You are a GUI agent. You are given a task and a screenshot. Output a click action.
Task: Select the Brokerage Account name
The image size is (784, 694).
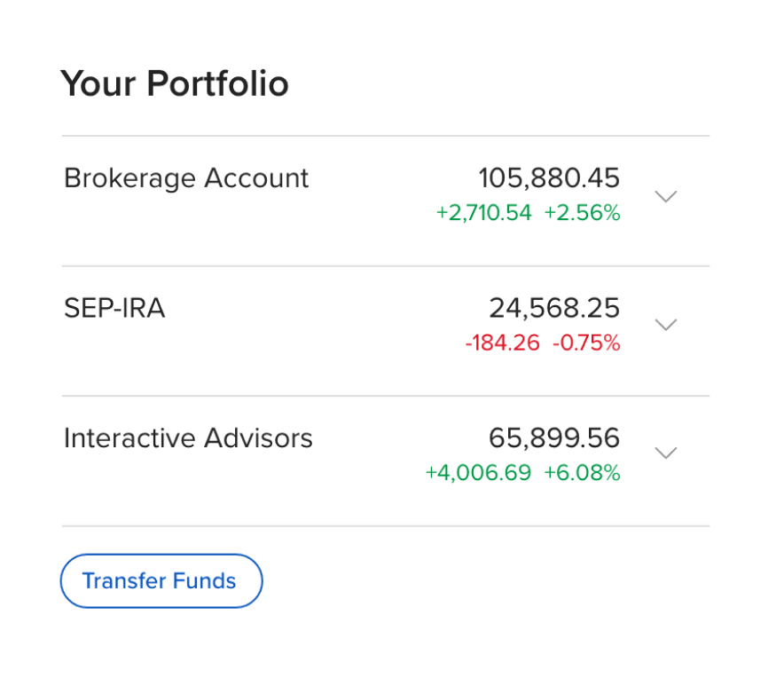(x=185, y=178)
